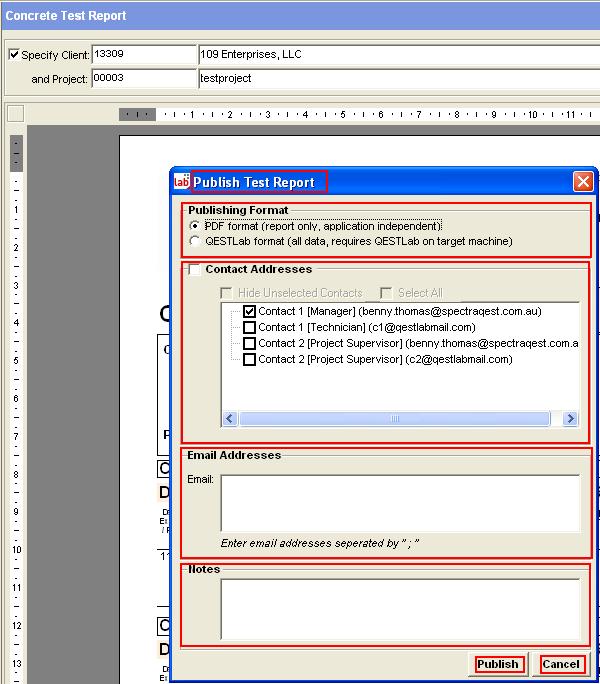Close the Publish Test Report dialog
Image resolution: width=600 pixels, height=684 pixels.
(x=583, y=182)
